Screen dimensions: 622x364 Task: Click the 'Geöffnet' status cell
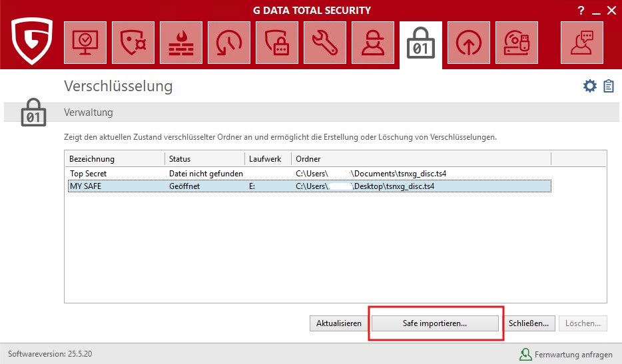(x=184, y=186)
